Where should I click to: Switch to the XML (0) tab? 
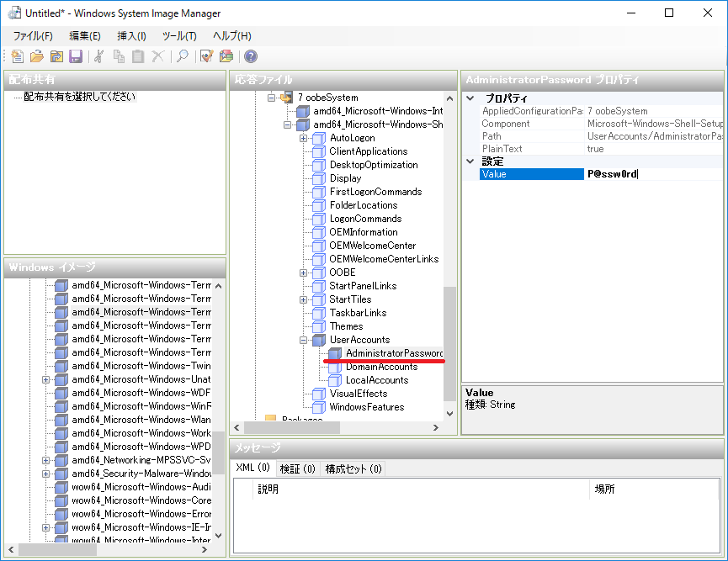pyautogui.click(x=253, y=468)
